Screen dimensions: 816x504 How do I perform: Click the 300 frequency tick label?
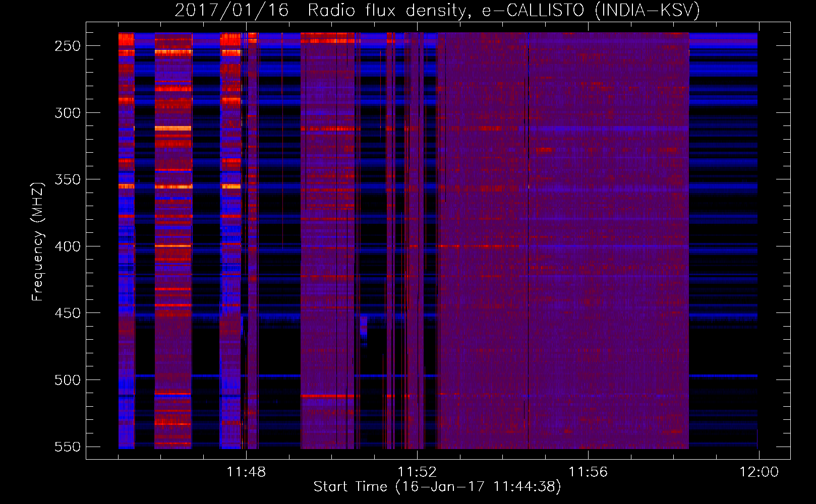68,113
